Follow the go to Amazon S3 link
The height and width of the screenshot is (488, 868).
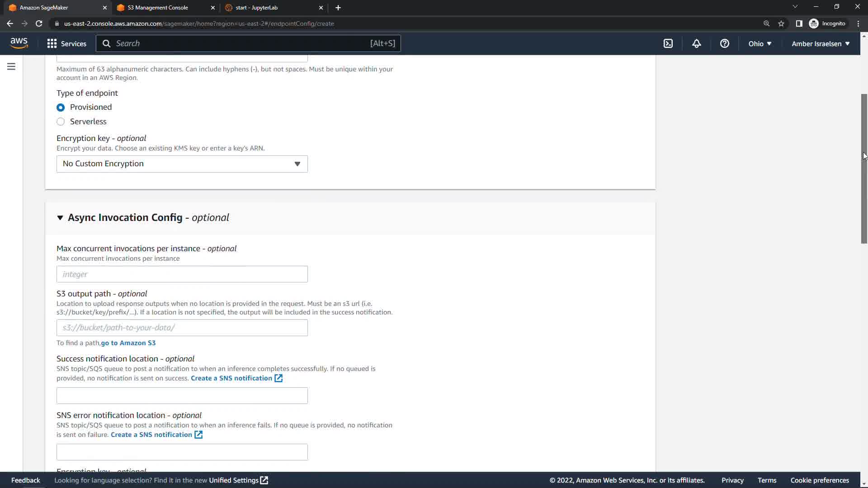(128, 343)
